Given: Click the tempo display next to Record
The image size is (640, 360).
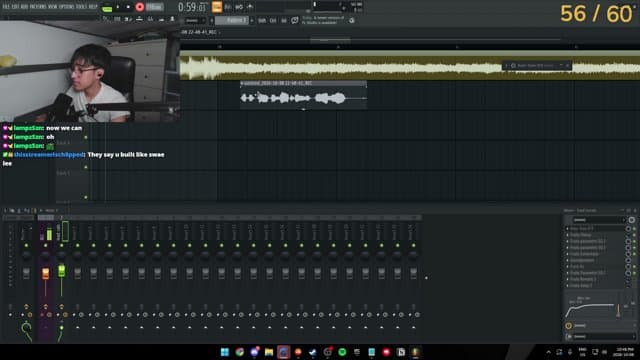Looking at the screenshot, I should [x=155, y=7].
